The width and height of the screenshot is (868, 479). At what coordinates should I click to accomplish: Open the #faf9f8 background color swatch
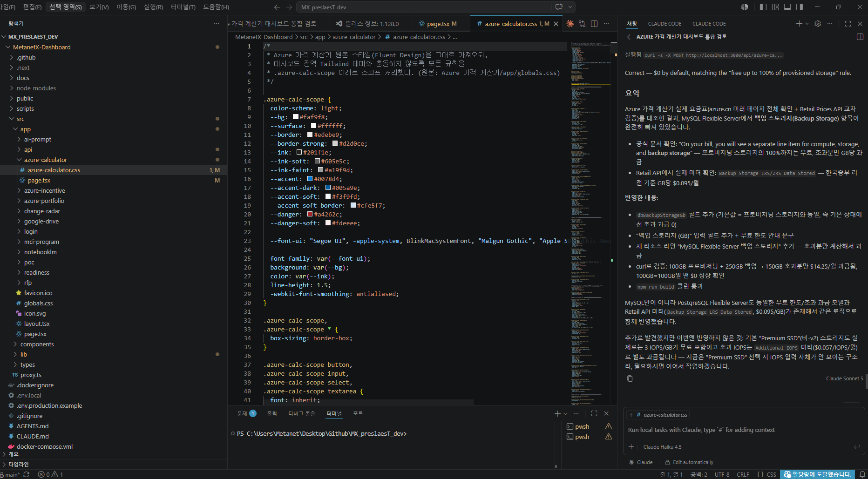tap(296, 117)
